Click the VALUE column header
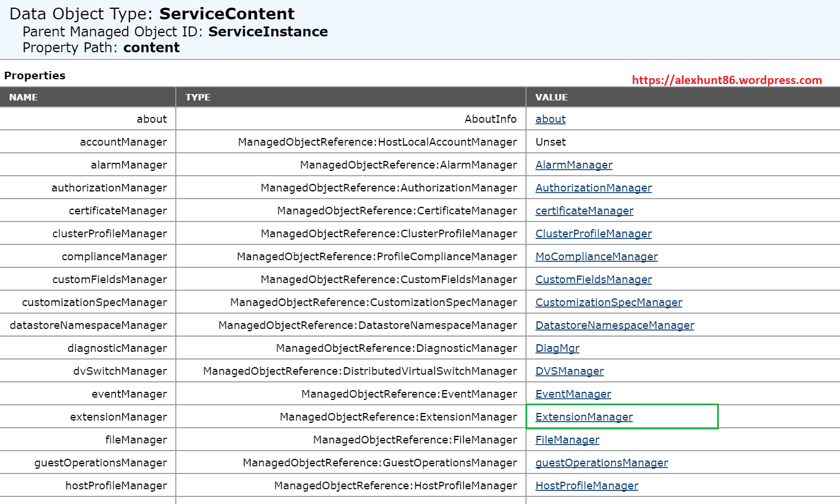 tap(551, 98)
